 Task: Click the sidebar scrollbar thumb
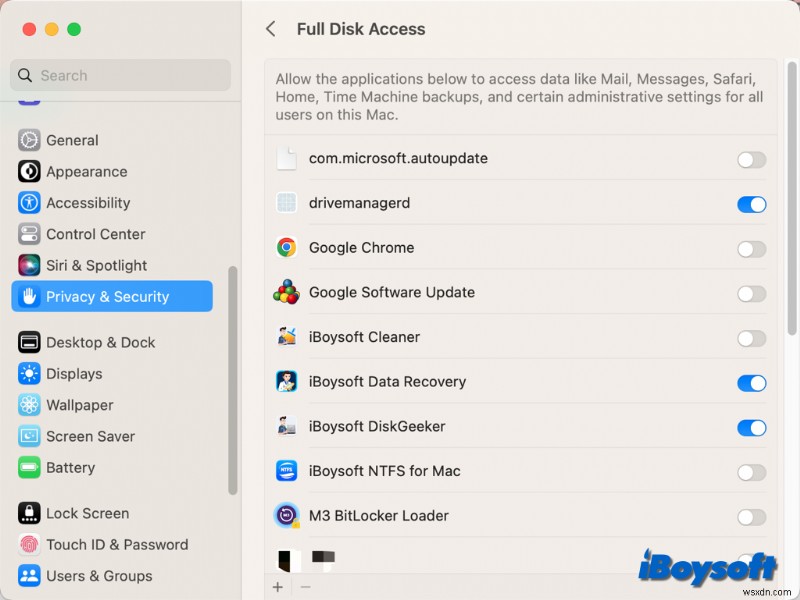[233, 380]
